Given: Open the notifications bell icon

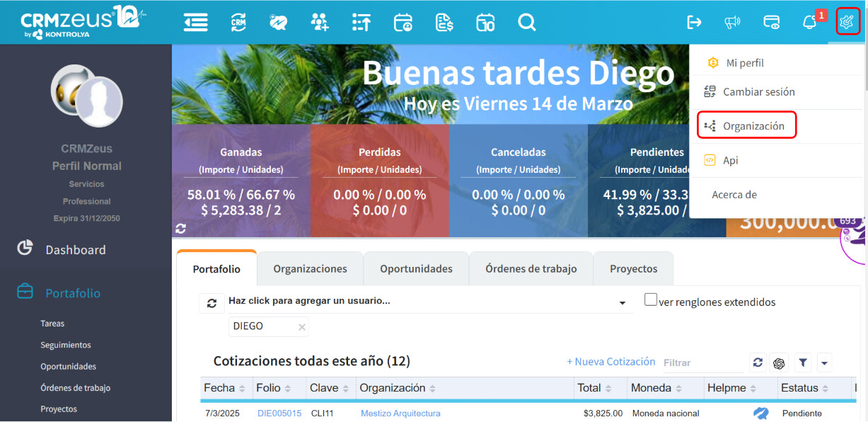Looking at the screenshot, I should [809, 23].
